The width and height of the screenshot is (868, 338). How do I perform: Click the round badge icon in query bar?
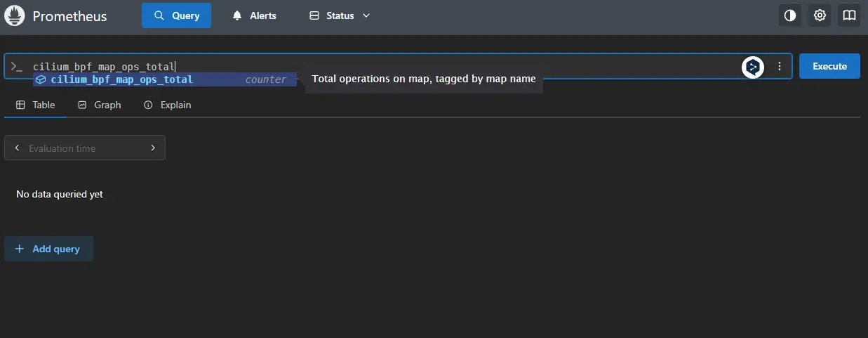click(753, 67)
